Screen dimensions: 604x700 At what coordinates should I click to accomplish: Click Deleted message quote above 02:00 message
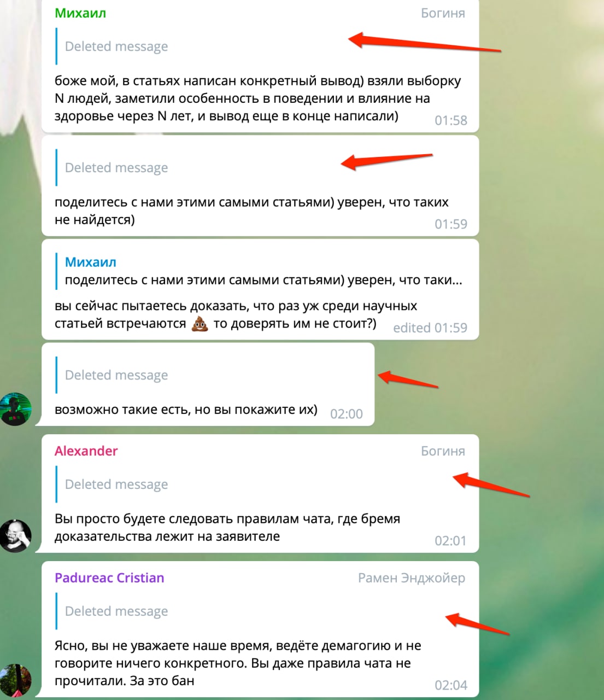click(116, 375)
